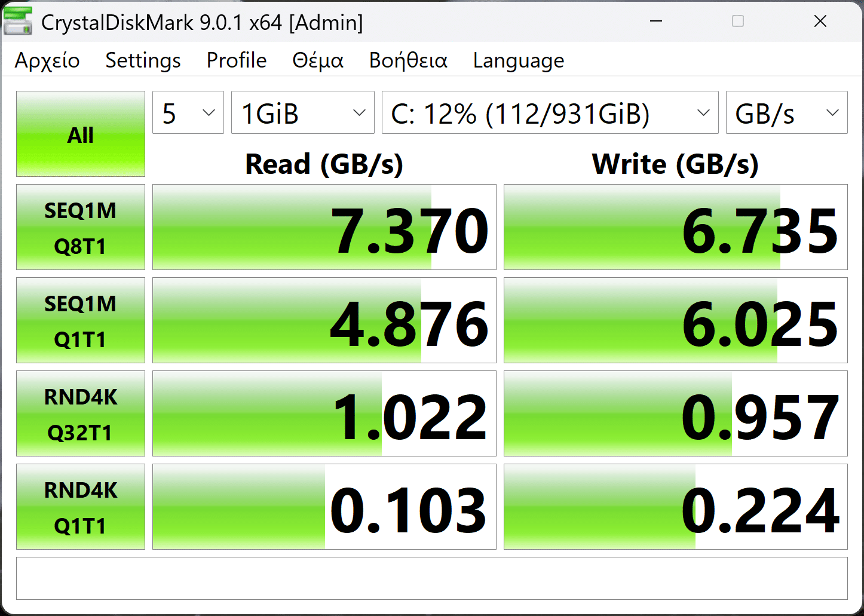
Task: Run all benchmarks with the All button
Action: click(81, 134)
